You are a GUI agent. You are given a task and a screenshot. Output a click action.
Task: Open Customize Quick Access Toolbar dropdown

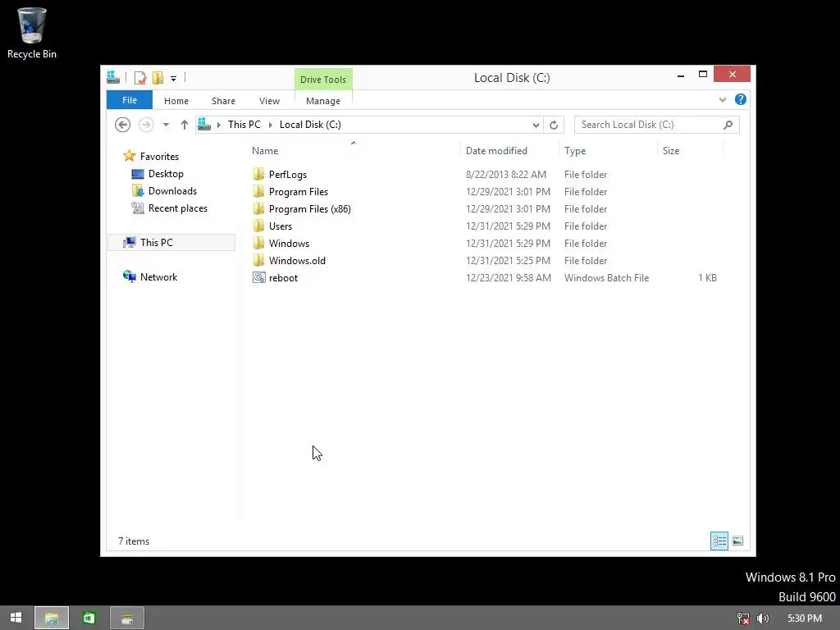(x=174, y=79)
